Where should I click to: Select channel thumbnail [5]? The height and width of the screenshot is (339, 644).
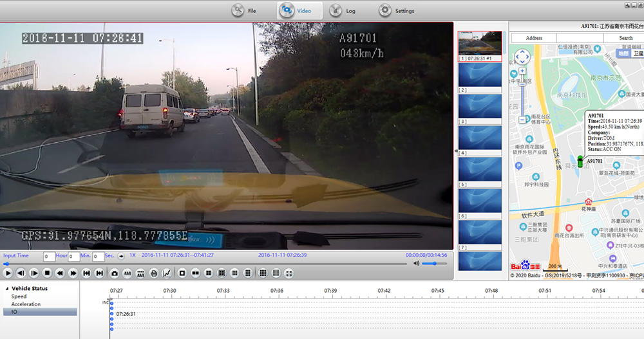[480, 172]
